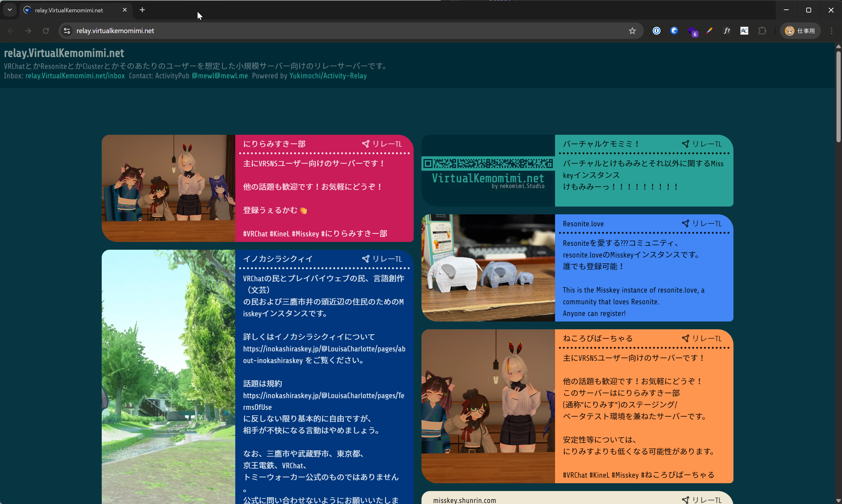The width and height of the screenshot is (842, 504).
Task: Open the pencil-shaped extension icon
Action: [x=709, y=31]
